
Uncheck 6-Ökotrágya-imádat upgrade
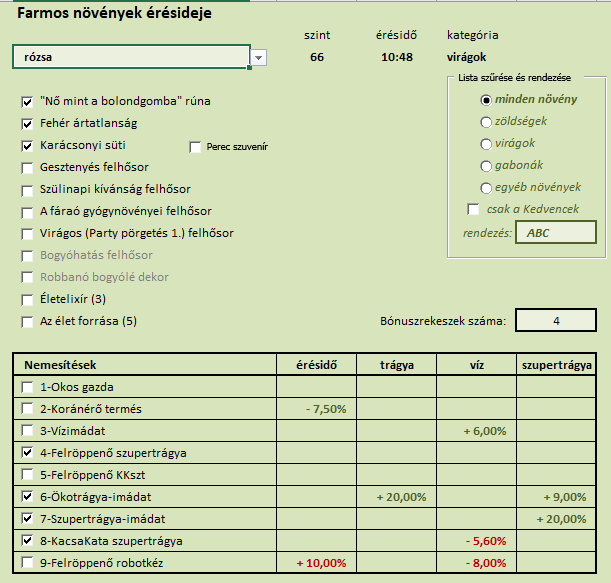[27, 497]
